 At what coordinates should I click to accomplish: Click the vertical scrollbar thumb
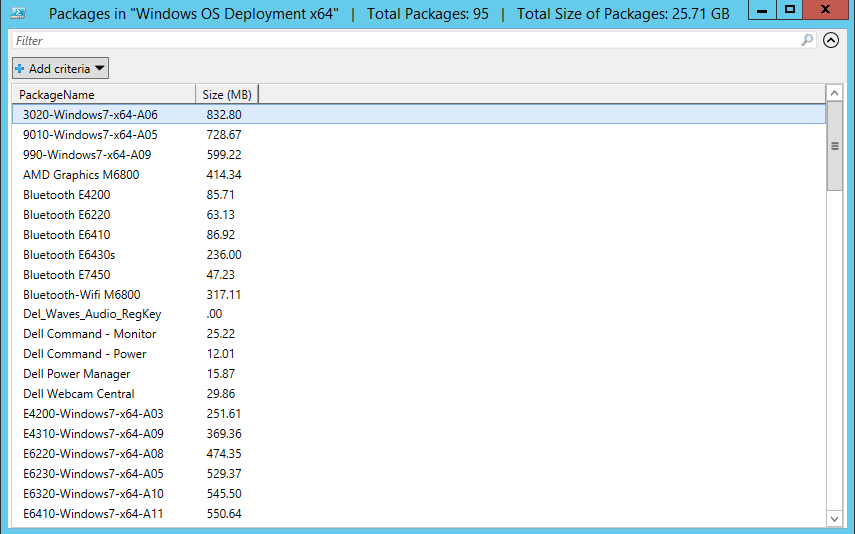tap(834, 146)
